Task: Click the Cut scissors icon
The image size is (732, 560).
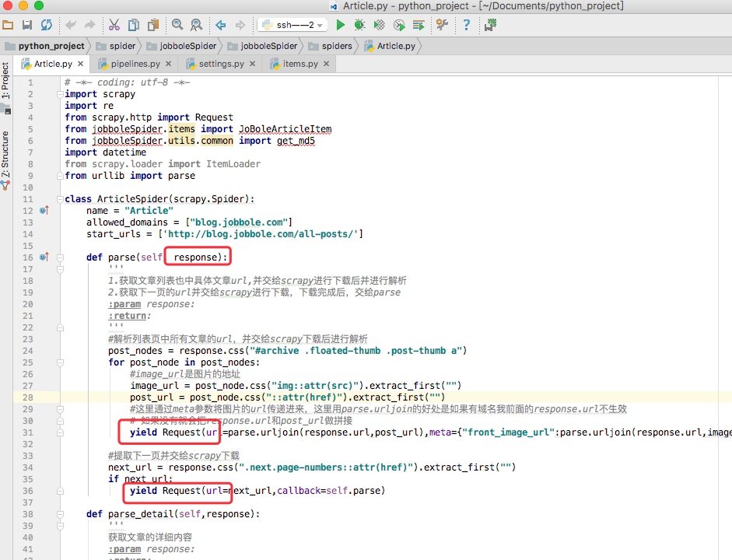Action: 114,25
